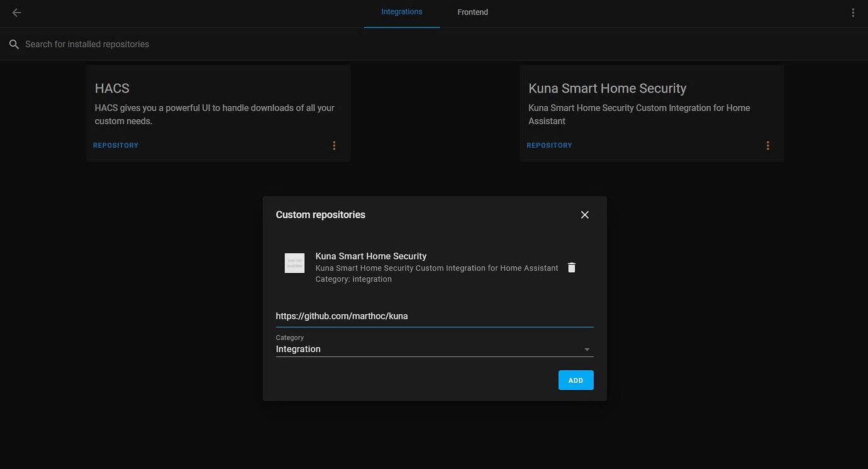868x469 pixels.
Task: Select the Integrations tab
Action: pyautogui.click(x=401, y=12)
